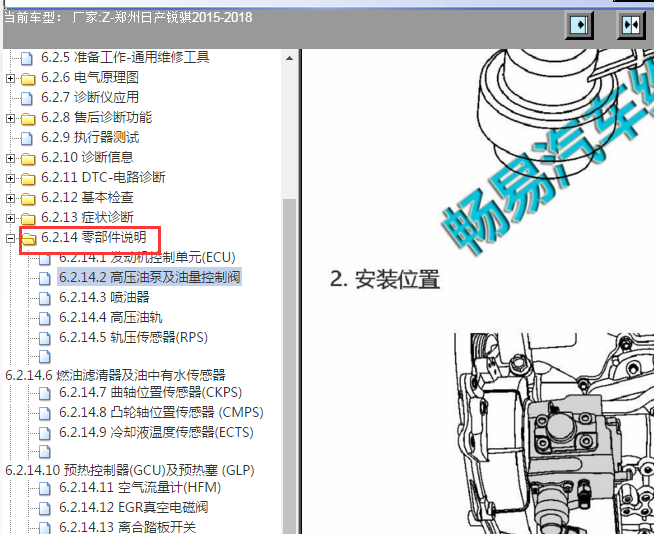Click the single-arrow panel button in header

[x=579, y=25]
